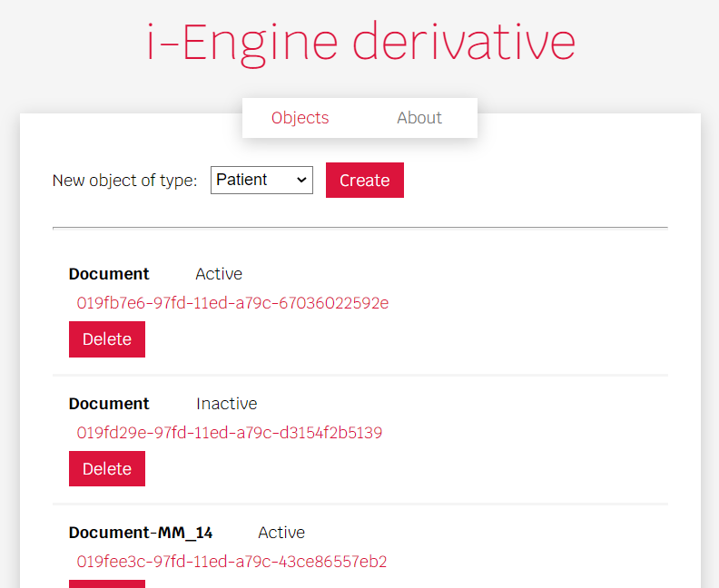Screen dimensions: 719x588
Task: Click the Active status of Document-MM_14
Action: tap(281, 533)
